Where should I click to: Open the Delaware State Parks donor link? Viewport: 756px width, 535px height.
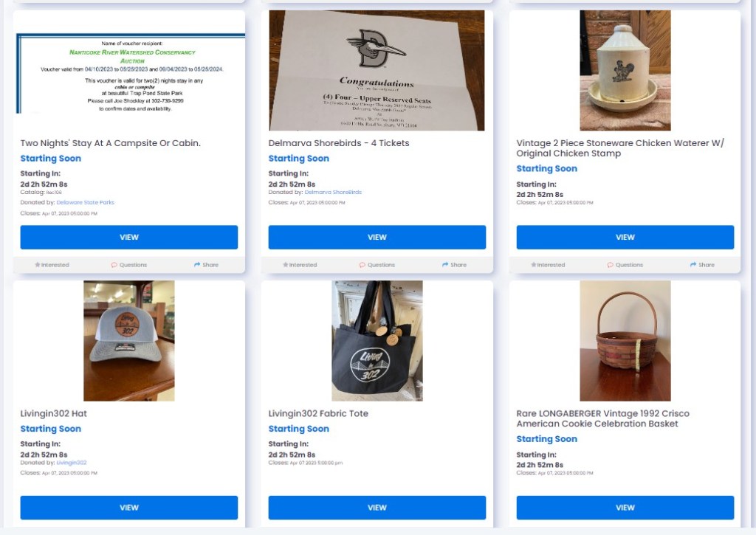[86, 202]
